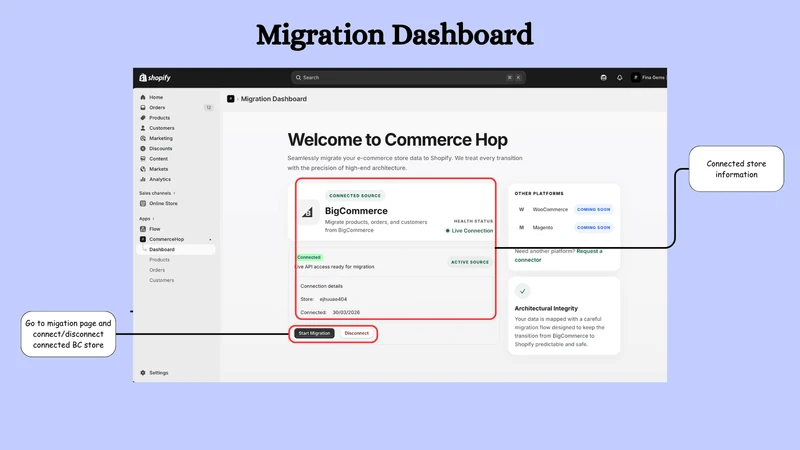Open Customers in main sidebar
The image size is (800, 450).
tap(162, 128)
